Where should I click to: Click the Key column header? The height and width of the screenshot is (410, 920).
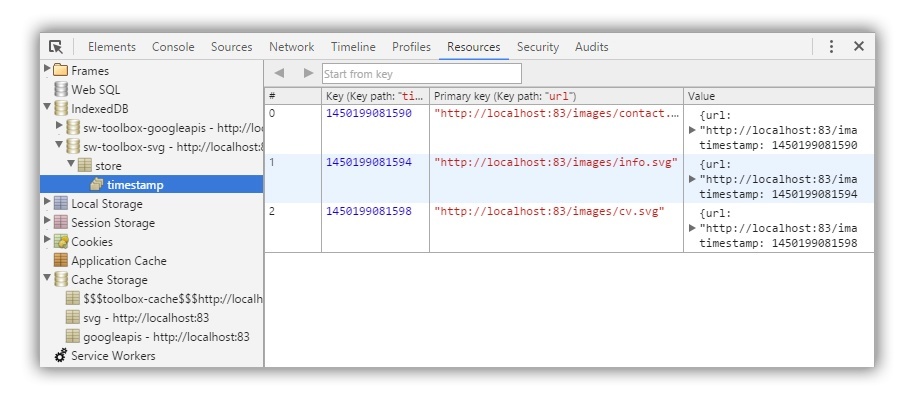point(375,96)
